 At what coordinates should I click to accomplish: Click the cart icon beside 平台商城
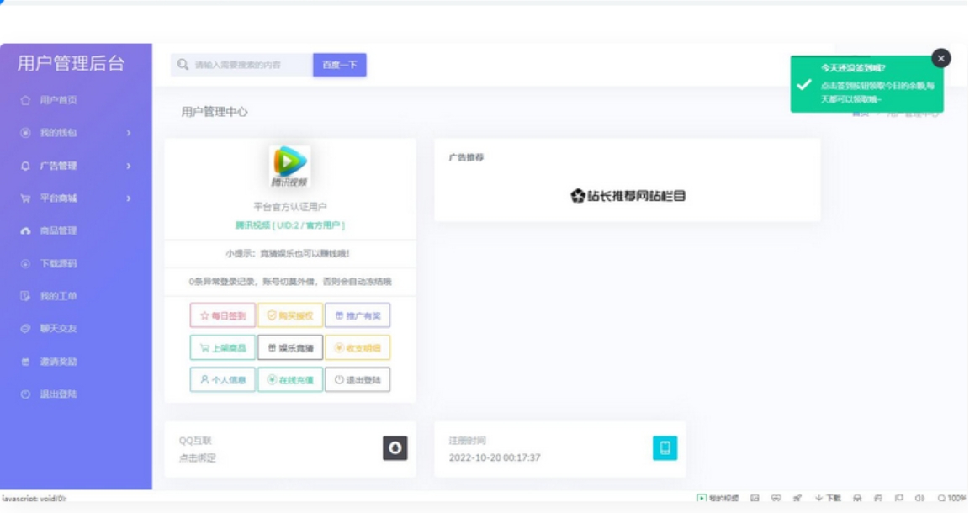pyautogui.click(x=25, y=198)
